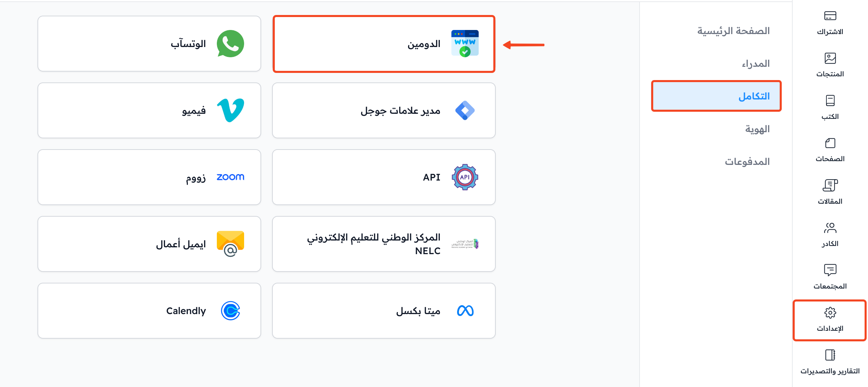Click the Calendly logo icon
This screenshot has width=868, height=387.
pos(230,311)
